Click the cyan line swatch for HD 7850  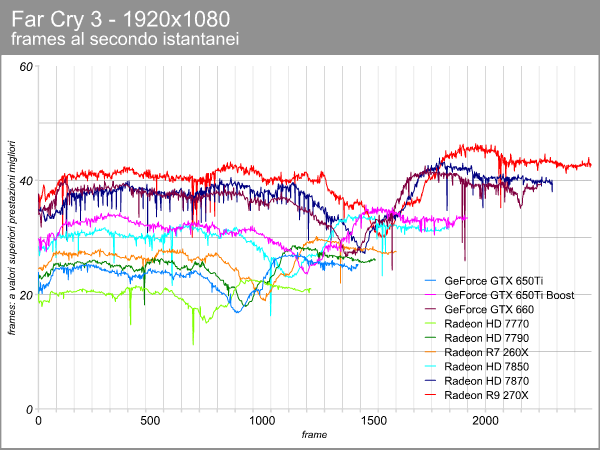(430, 367)
